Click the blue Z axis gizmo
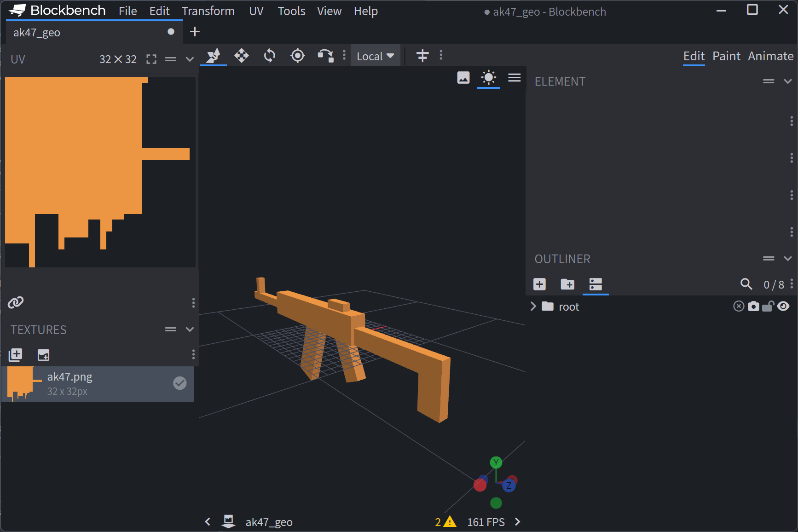The image size is (798, 532). pyautogui.click(x=509, y=486)
